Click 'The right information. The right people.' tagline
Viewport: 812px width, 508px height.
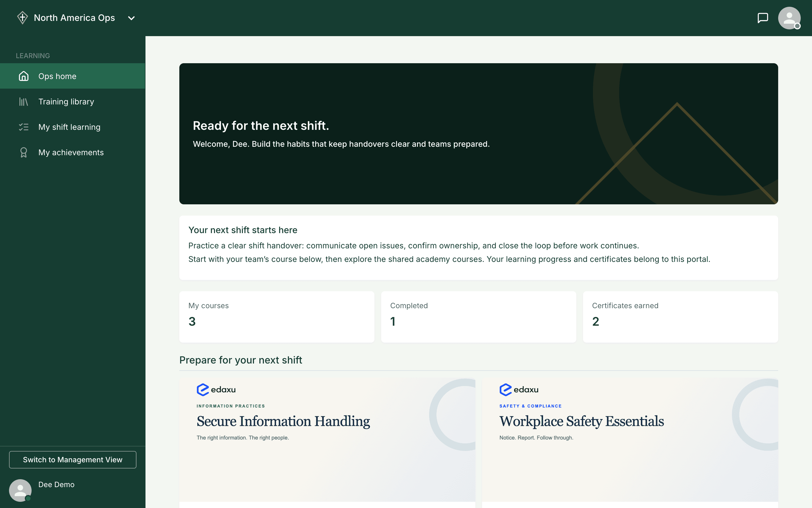pos(242,437)
